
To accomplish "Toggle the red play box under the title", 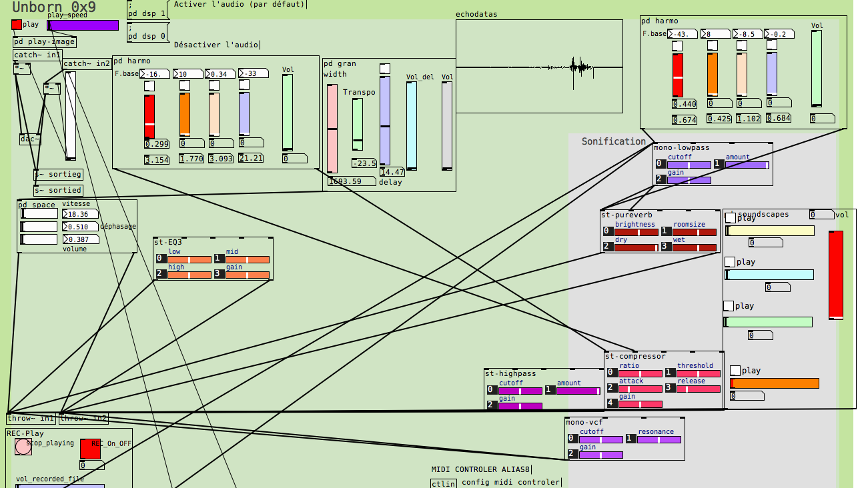I will tap(17, 25).
